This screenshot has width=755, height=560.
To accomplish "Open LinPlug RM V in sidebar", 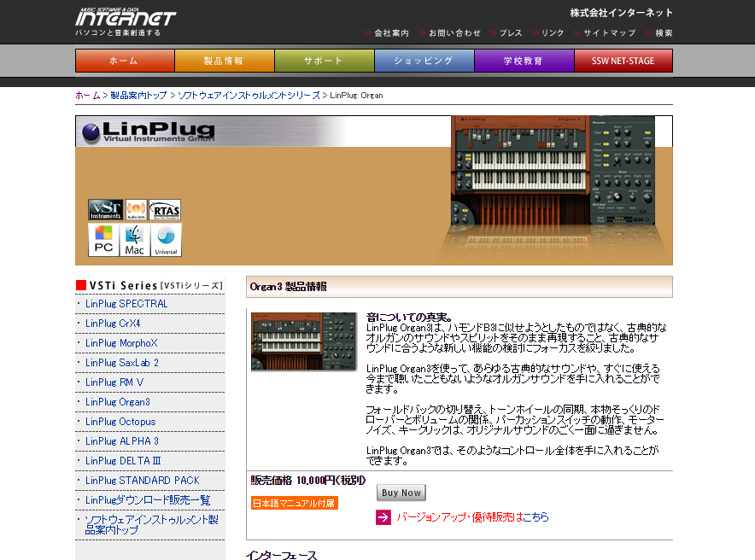I will click(114, 383).
